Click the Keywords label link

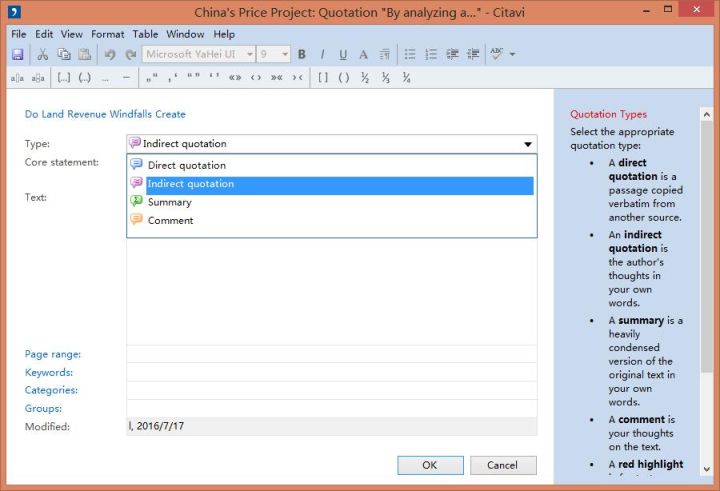(x=49, y=372)
